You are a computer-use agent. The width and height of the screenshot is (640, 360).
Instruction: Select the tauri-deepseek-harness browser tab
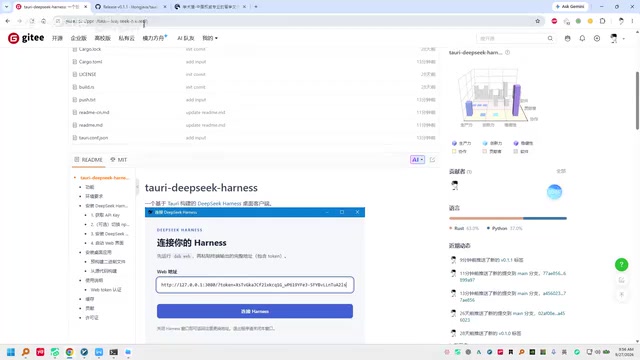[51, 7]
